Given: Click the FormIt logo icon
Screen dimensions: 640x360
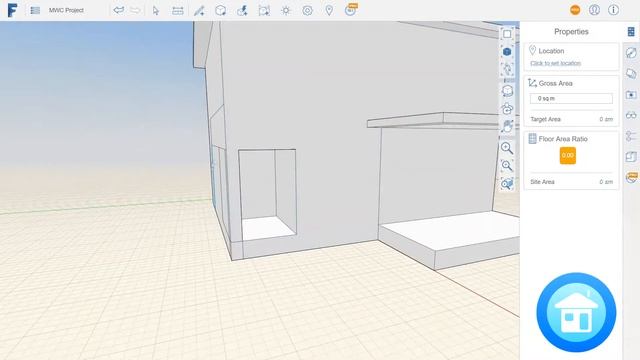Looking at the screenshot, I should pos(13,10).
